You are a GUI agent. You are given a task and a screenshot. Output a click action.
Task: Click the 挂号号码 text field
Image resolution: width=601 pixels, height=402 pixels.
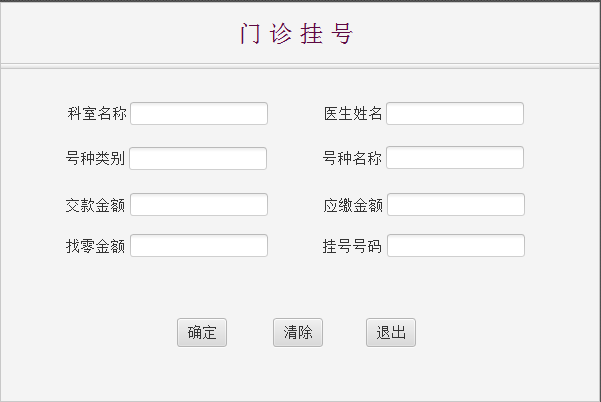click(x=456, y=246)
